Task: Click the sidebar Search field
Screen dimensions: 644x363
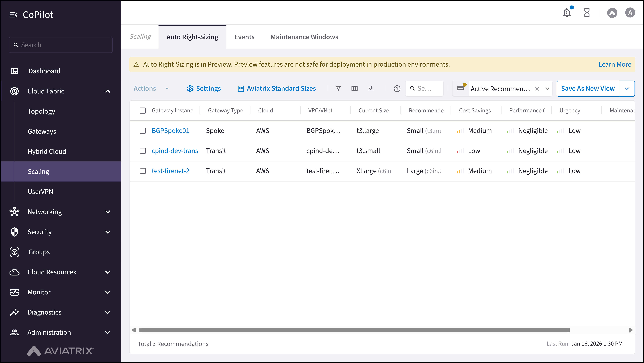Action: (61, 45)
